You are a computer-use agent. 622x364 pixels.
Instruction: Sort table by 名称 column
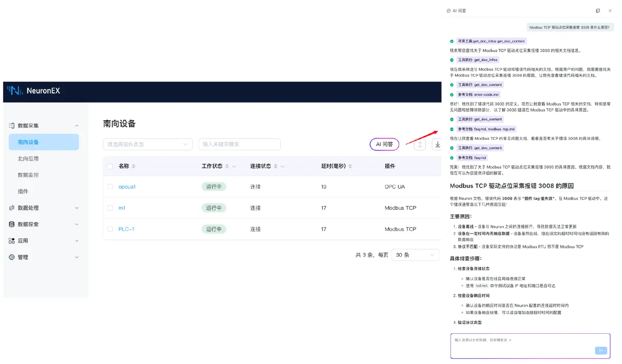[133, 166]
